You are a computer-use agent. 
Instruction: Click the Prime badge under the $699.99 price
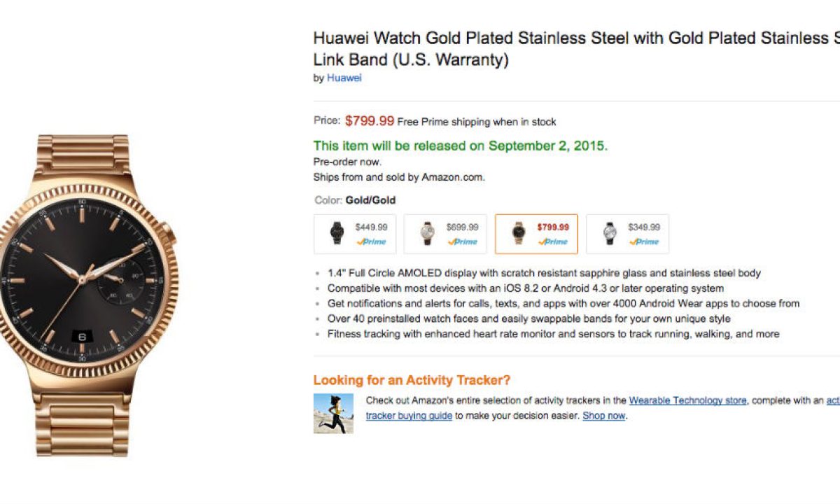[462, 241]
